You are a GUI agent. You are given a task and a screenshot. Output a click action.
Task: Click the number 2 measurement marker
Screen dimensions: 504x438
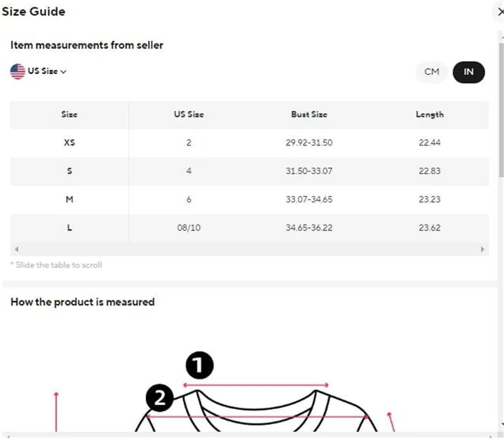pyautogui.click(x=160, y=398)
